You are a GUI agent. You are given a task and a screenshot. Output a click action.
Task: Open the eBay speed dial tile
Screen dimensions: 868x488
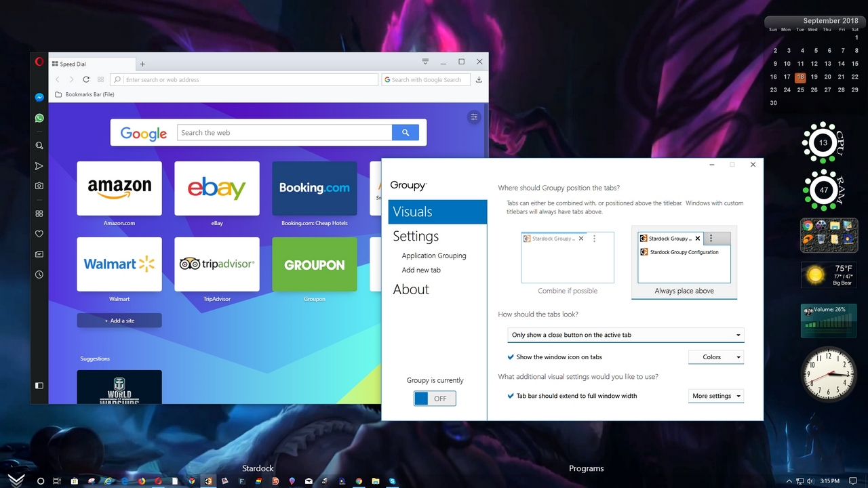[x=217, y=188]
